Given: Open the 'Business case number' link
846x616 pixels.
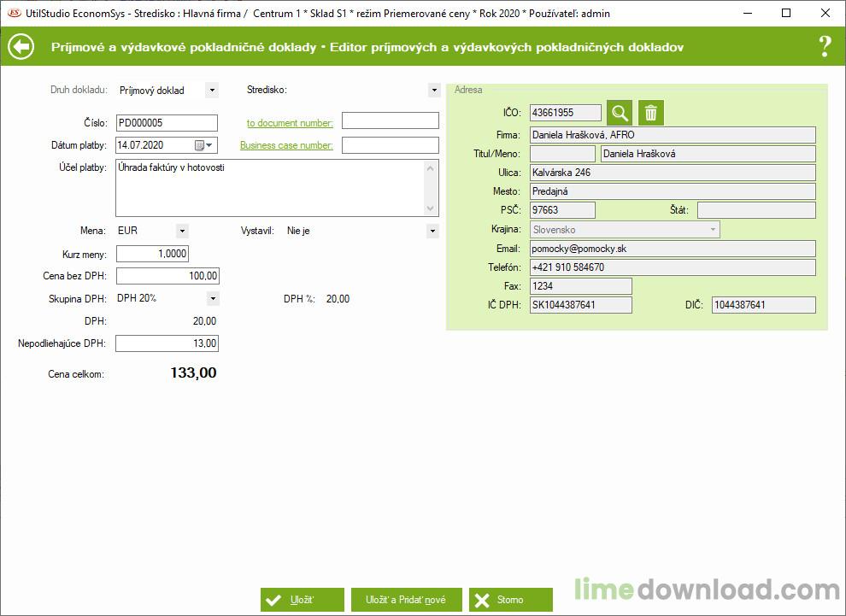Looking at the screenshot, I should (286, 145).
